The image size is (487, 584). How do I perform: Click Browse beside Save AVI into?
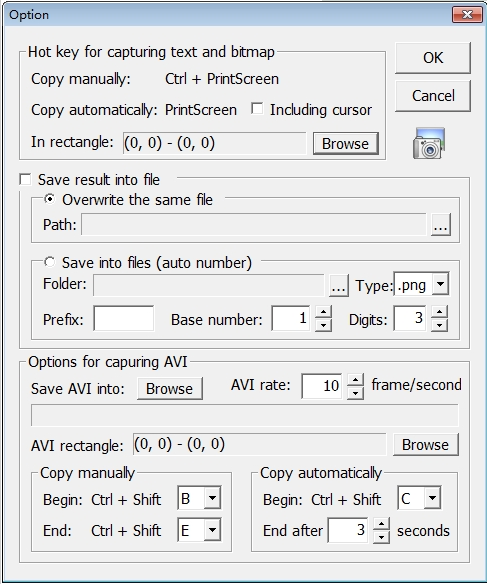(169, 388)
